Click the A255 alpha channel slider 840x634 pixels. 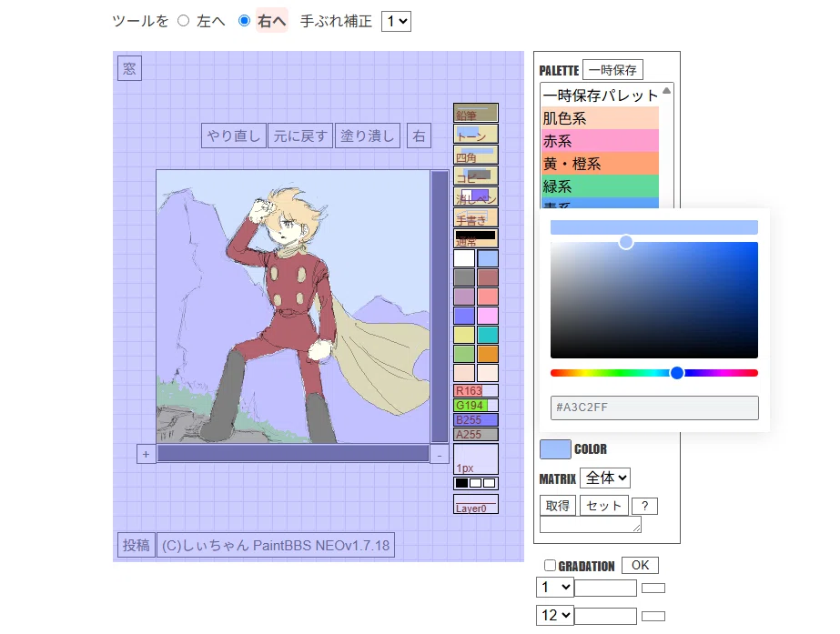click(476, 434)
